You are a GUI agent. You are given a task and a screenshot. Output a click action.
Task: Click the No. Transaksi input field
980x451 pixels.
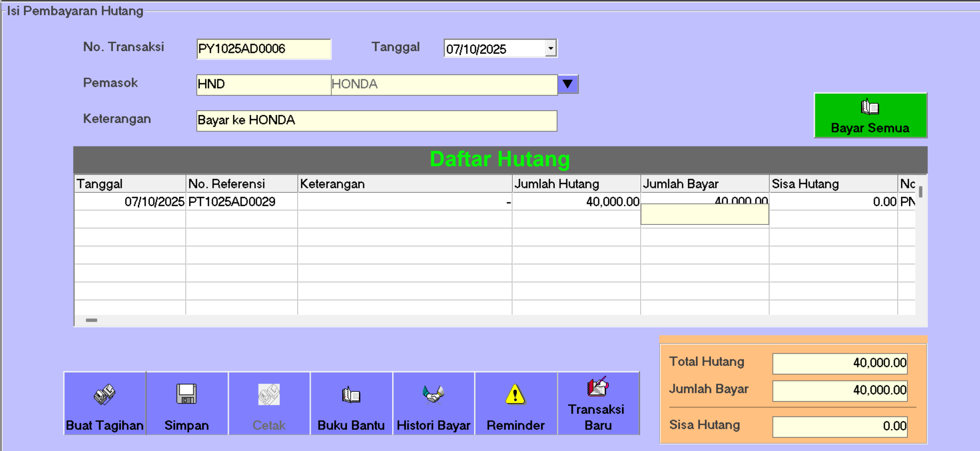point(263,49)
